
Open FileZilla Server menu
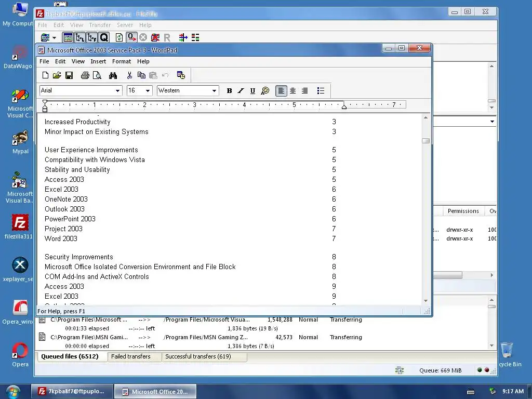pos(125,25)
